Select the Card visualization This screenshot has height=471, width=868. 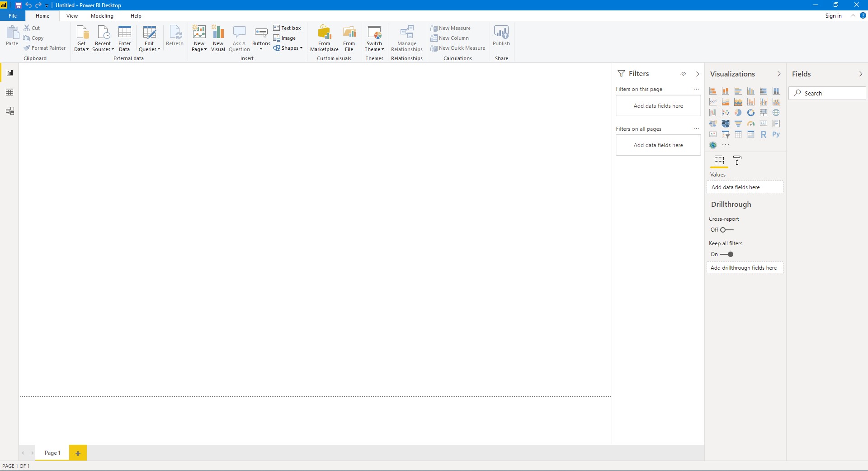tap(764, 124)
